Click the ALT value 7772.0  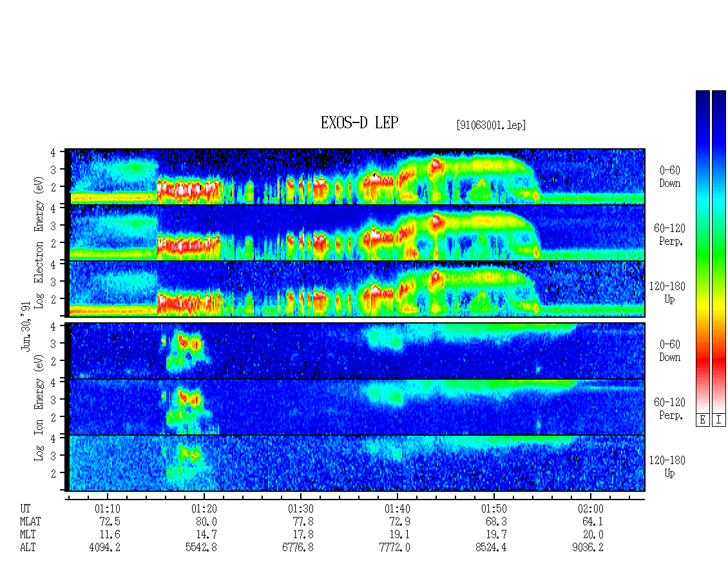click(394, 547)
